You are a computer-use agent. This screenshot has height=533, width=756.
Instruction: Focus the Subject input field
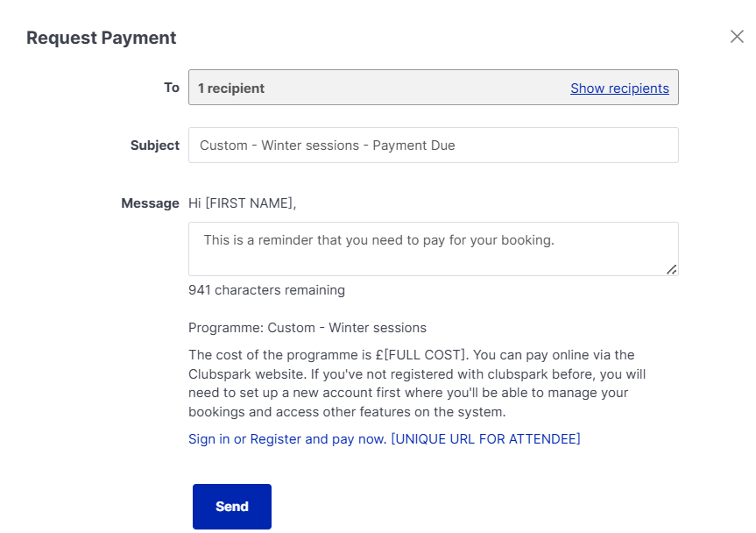pos(433,146)
